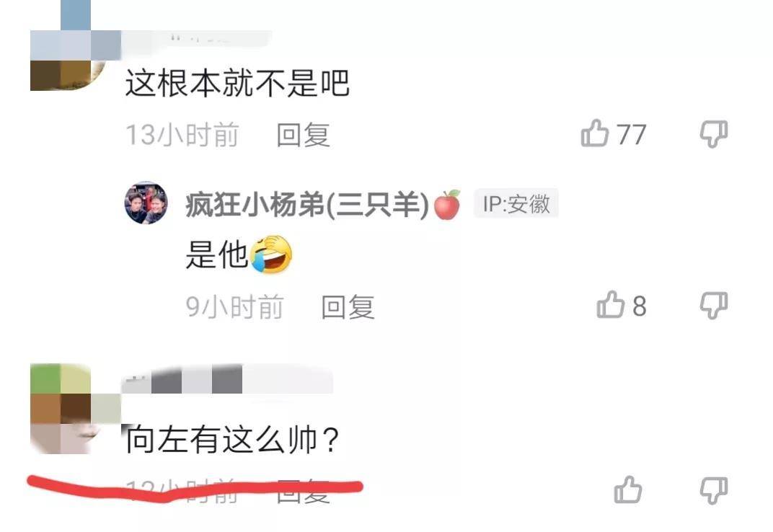Dislike the comment "向左有这么帅？"
This screenshot has width=773, height=532.
click(714, 490)
